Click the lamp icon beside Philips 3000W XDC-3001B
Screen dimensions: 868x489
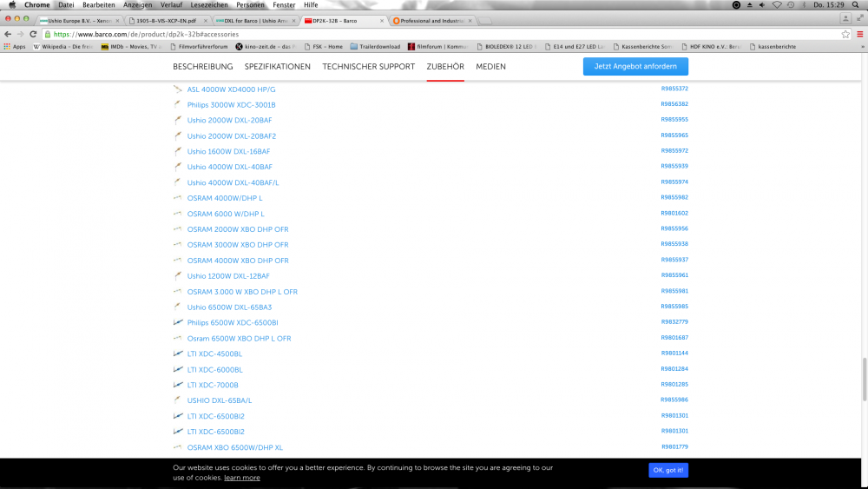178,104
